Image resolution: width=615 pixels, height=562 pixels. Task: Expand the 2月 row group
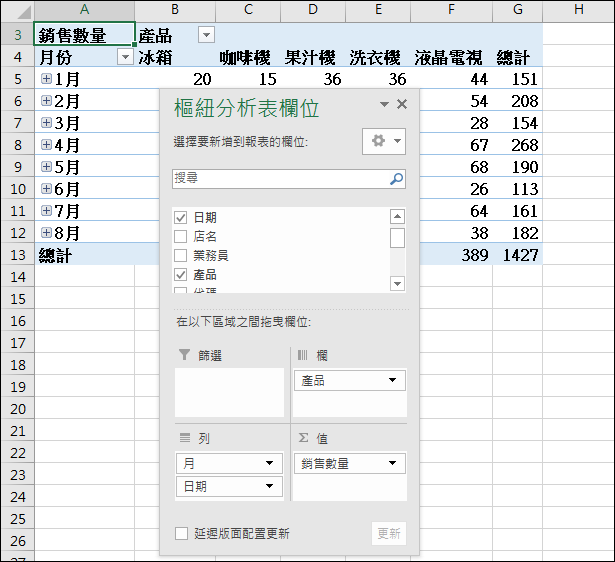pyautogui.click(x=46, y=101)
